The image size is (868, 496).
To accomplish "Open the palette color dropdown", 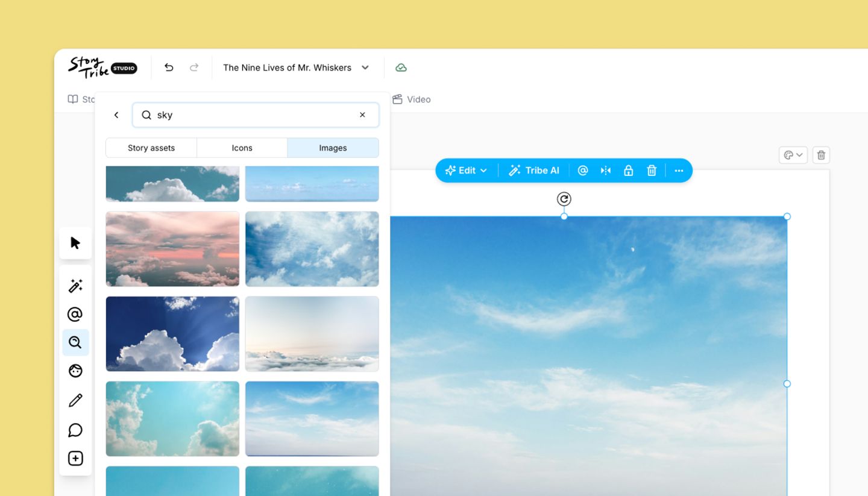I will coord(793,155).
